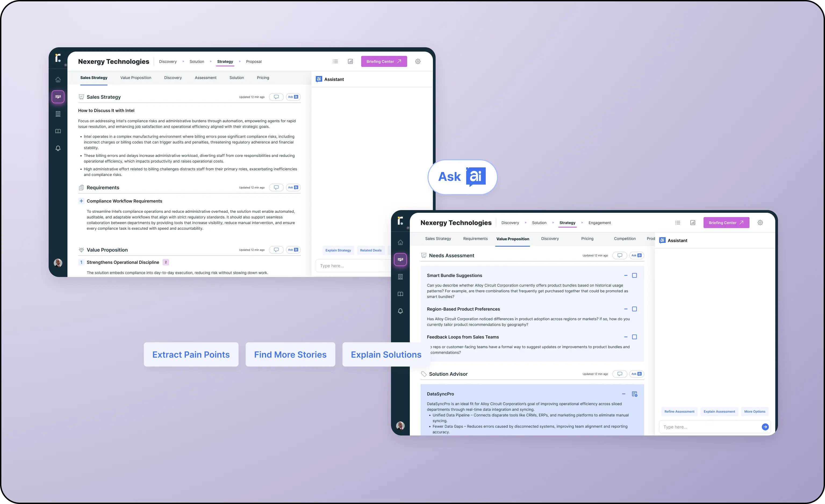The height and width of the screenshot is (504, 825).
Task: Open the building accounts icon in Sales Strategy window
Action: 58,114
